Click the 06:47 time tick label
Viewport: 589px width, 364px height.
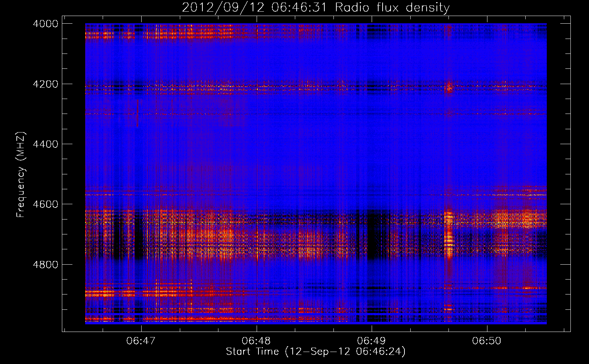(141, 341)
